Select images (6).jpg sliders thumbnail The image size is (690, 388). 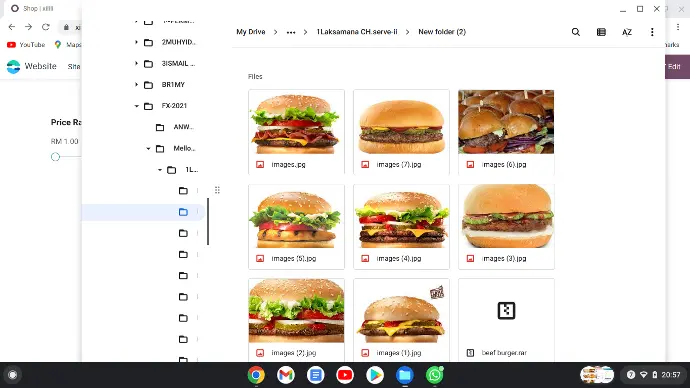click(x=506, y=122)
